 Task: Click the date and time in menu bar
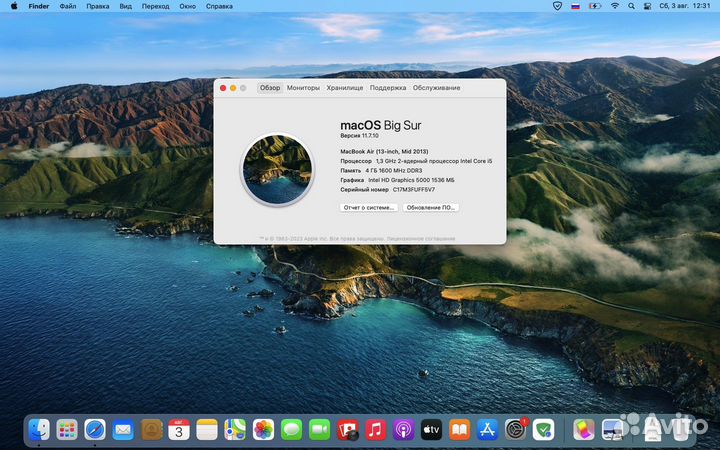coord(685,6)
